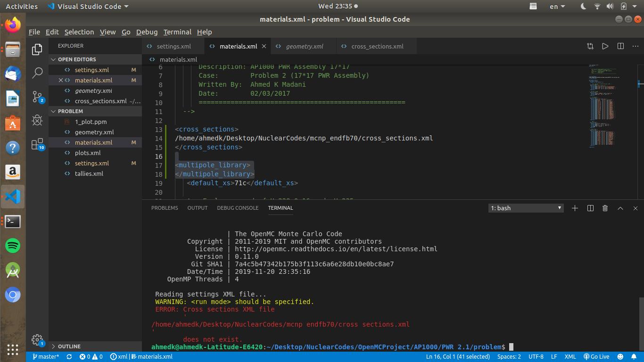Open the Manage gear icon
This screenshot has height=362, width=644.
pyautogui.click(x=38, y=340)
